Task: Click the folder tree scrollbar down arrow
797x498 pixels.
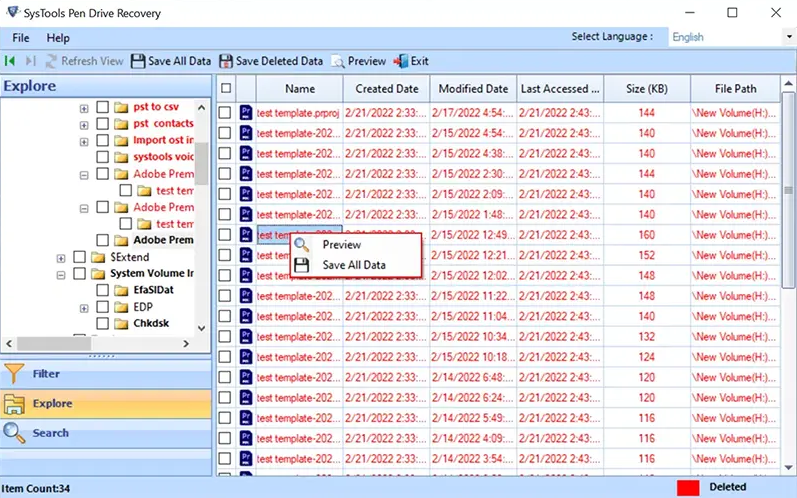Action: (x=202, y=328)
